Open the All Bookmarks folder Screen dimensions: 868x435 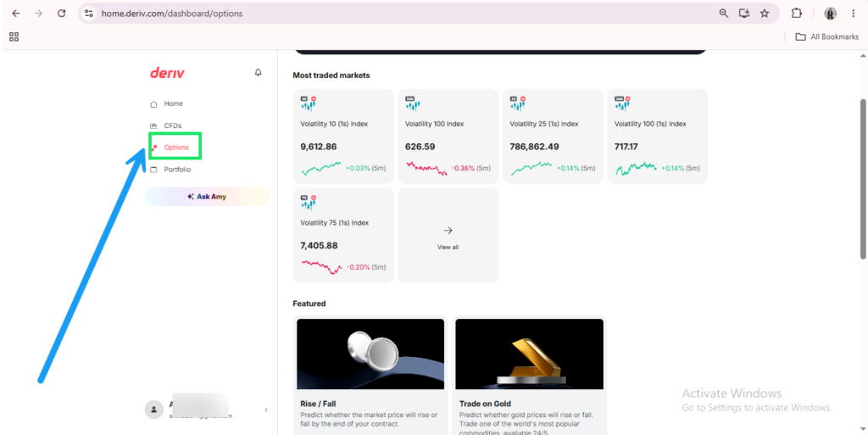[x=827, y=36]
